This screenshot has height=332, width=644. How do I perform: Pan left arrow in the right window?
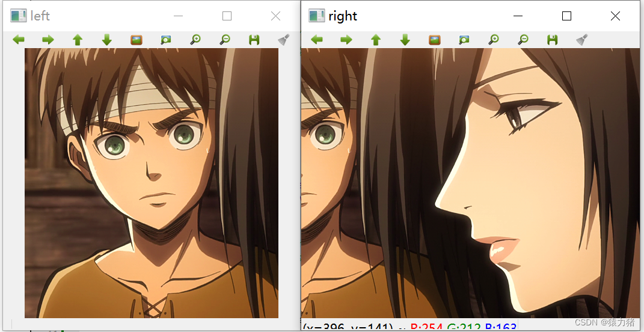click(x=317, y=40)
